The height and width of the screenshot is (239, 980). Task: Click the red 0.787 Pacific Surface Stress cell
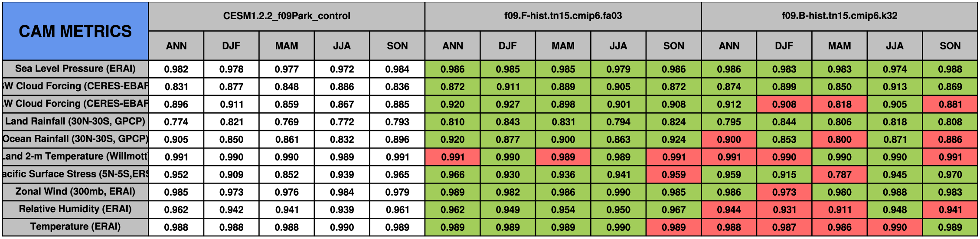click(839, 174)
